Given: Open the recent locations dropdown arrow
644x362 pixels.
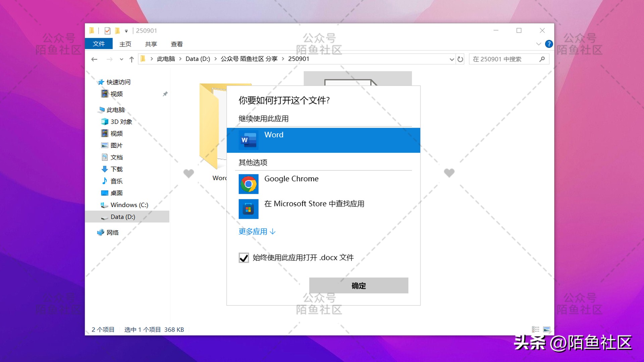Looking at the screenshot, I should (x=121, y=59).
